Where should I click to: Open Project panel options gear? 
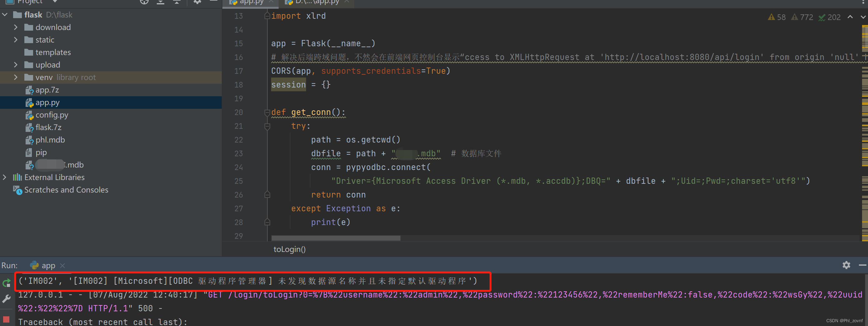tap(197, 2)
